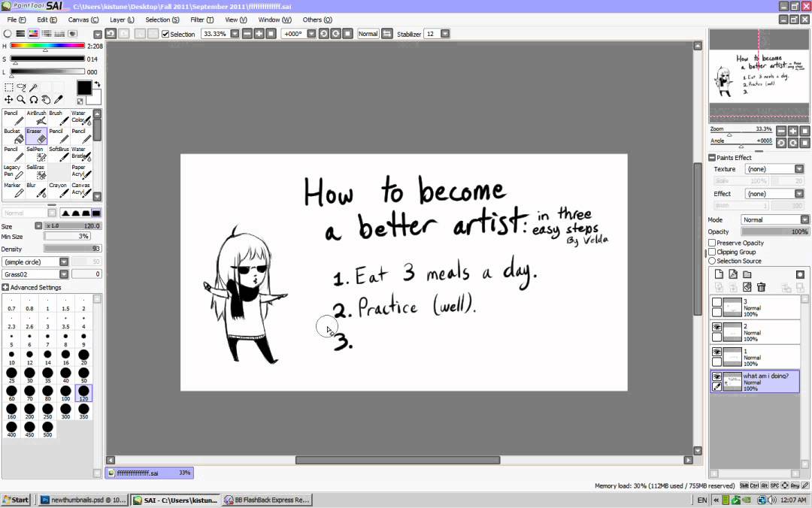The height and width of the screenshot is (508, 812).
Task: Activate the move tool
Action: [x=9, y=99]
